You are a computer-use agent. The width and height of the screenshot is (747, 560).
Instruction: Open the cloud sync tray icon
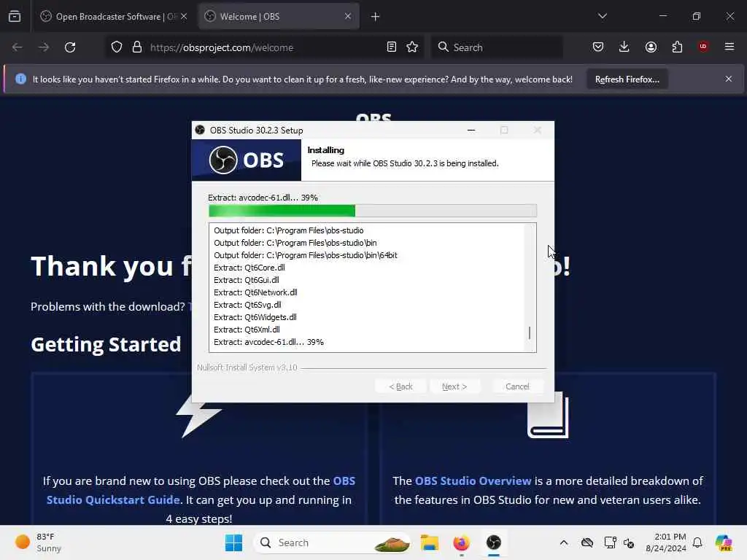click(x=587, y=542)
